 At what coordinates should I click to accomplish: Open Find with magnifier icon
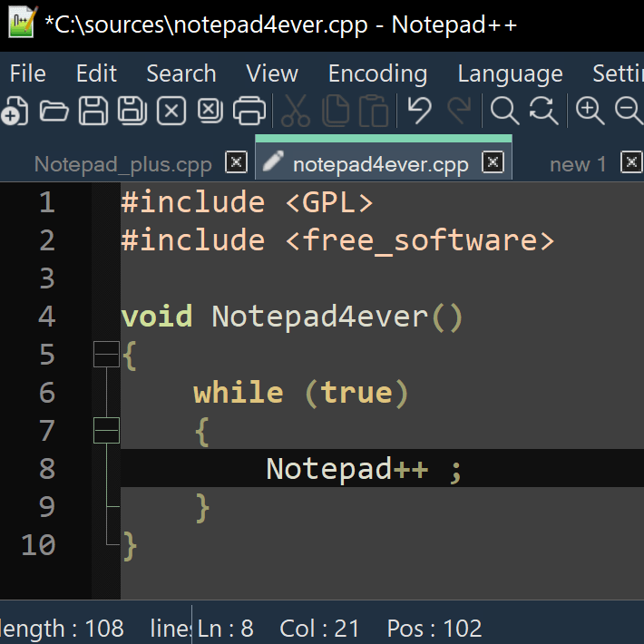504,111
